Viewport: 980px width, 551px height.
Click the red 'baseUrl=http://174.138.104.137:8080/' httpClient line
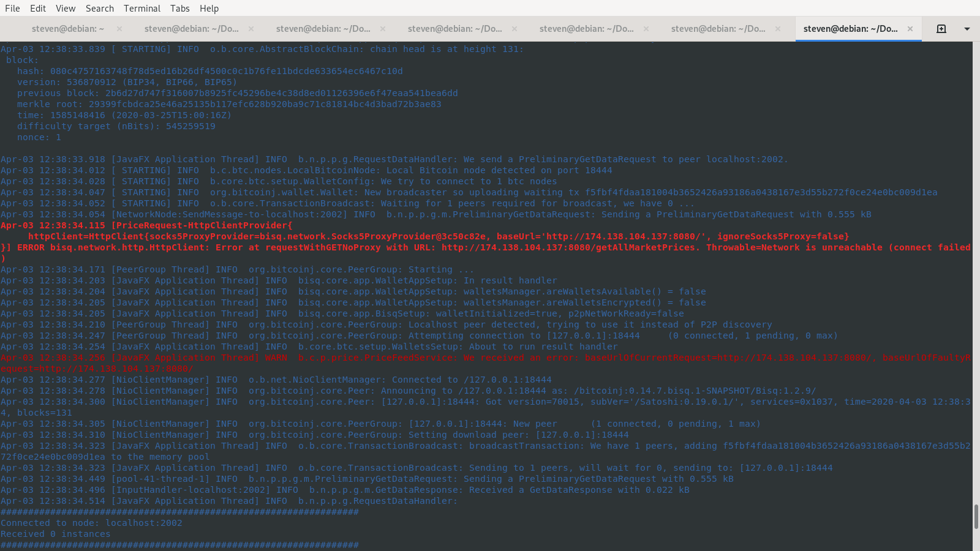click(439, 236)
